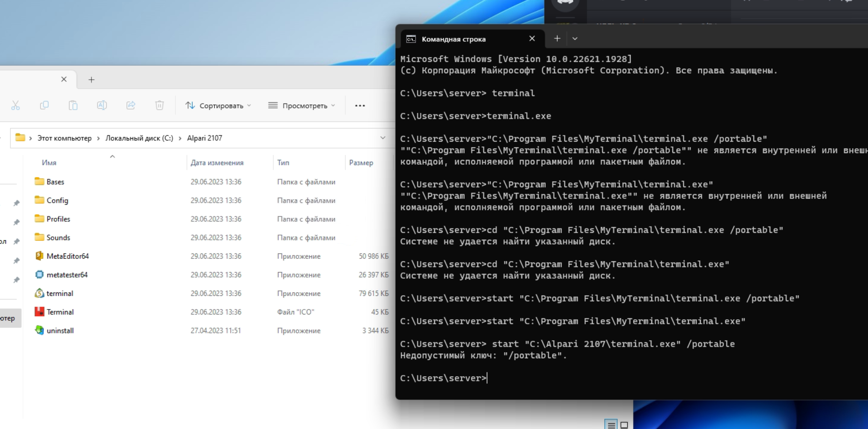The height and width of the screenshot is (429, 868).
Task: Select the terminal application file
Action: point(60,293)
